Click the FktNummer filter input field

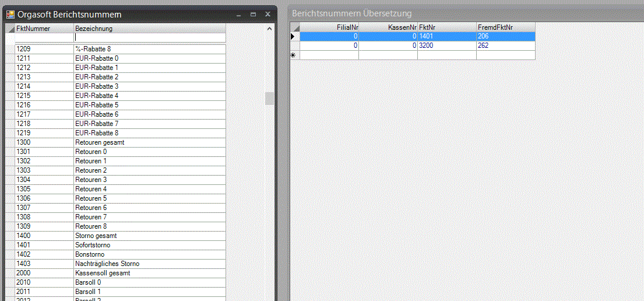(x=44, y=37)
